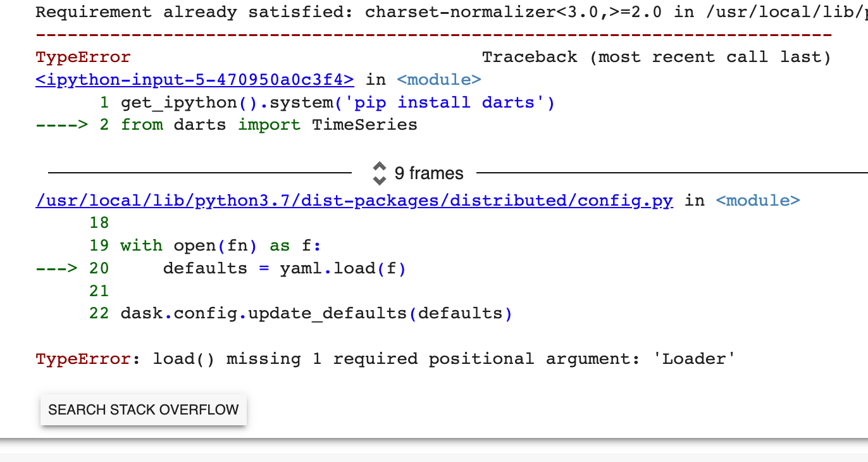Screen dimensions: 868x462
Task: Click the red TypeError traceback header
Action: pos(83,56)
